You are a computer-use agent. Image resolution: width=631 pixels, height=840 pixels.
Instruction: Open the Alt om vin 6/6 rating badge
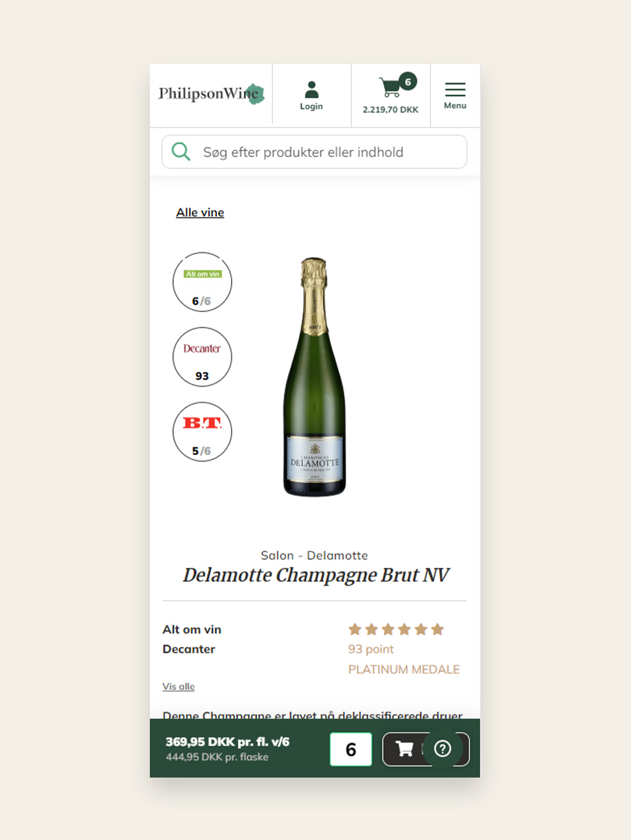coord(202,282)
